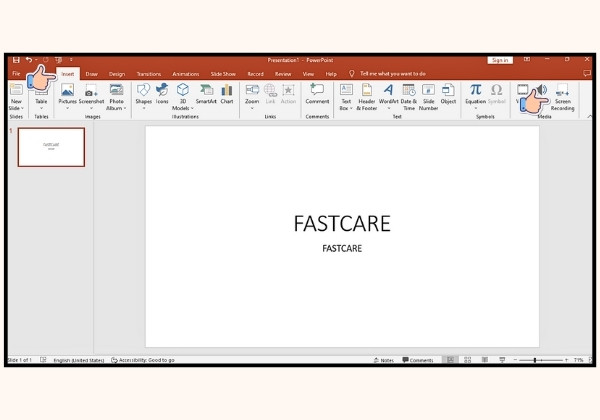The height and width of the screenshot is (420, 600).
Task: Expand the WordArt dropdown arrow
Action: [389, 108]
